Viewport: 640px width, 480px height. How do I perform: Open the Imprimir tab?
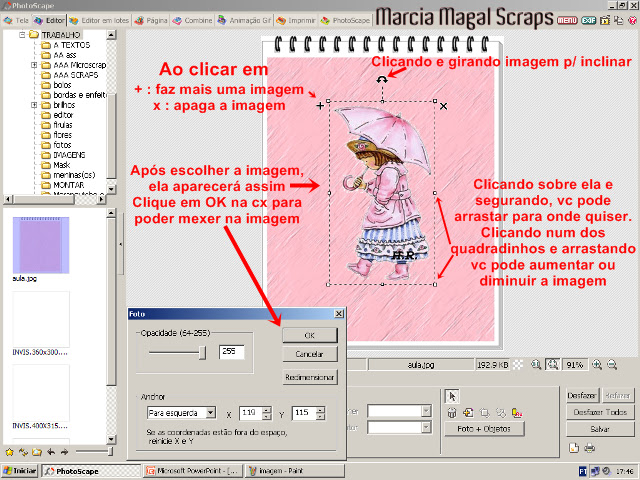pos(296,20)
